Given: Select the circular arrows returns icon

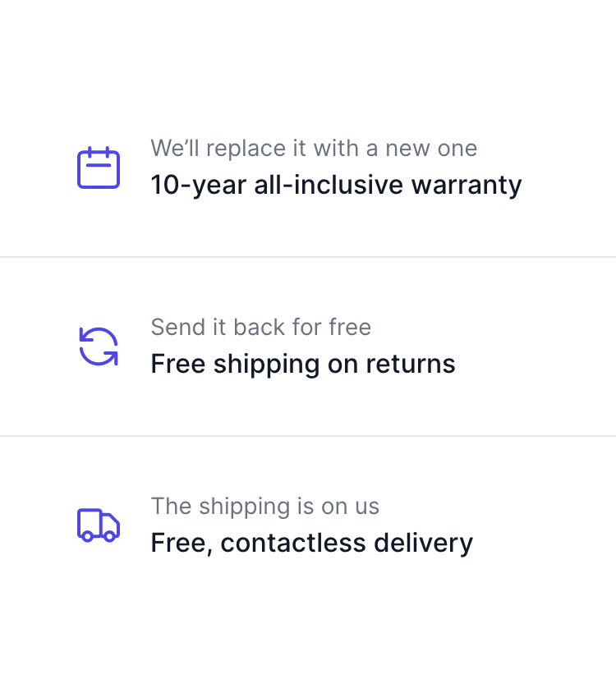Looking at the screenshot, I should pyautogui.click(x=99, y=346).
